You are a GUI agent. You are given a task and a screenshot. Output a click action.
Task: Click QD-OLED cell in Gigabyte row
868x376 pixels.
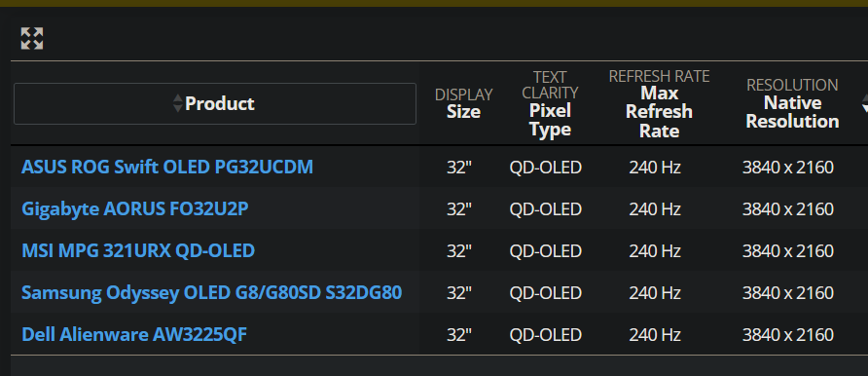(x=545, y=209)
